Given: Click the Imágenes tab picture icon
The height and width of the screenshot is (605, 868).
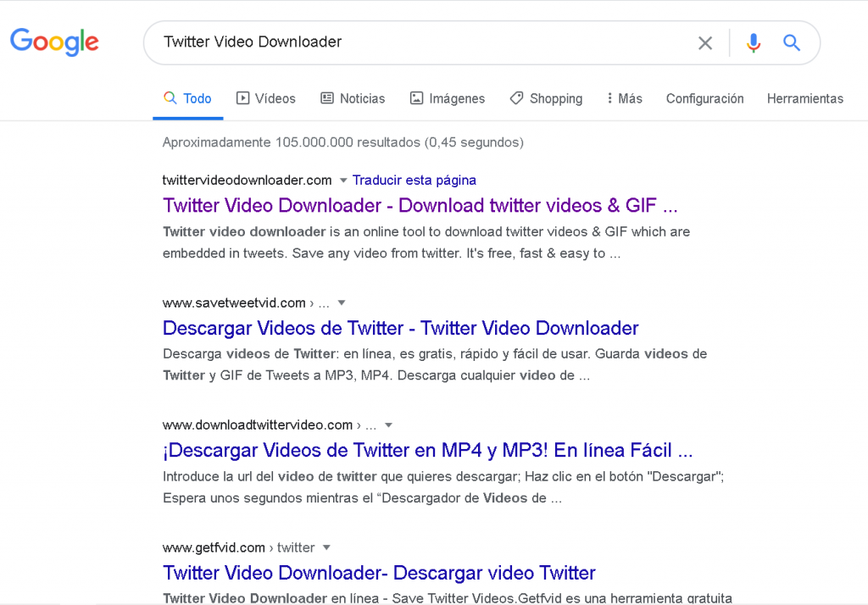Looking at the screenshot, I should [416, 98].
